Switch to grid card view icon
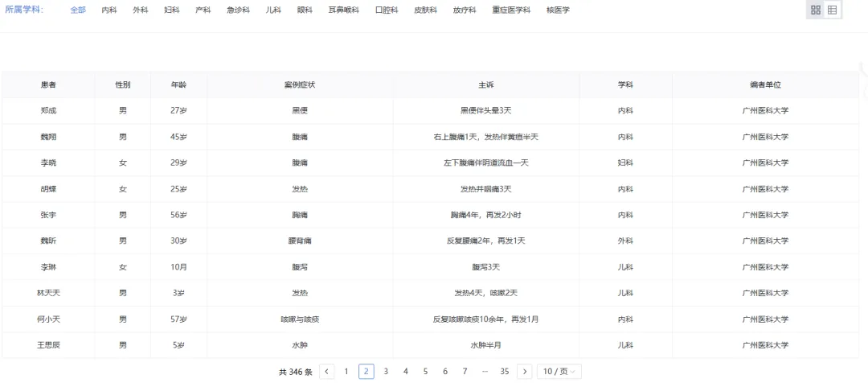 pyautogui.click(x=816, y=10)
